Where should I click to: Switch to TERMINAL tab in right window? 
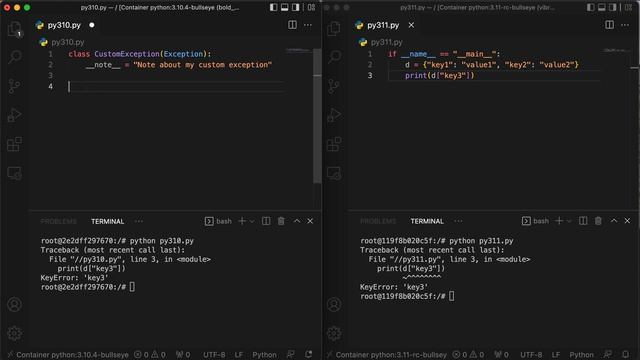coord(427,221)
